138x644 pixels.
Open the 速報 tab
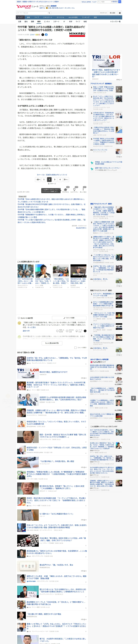[28, 17]
